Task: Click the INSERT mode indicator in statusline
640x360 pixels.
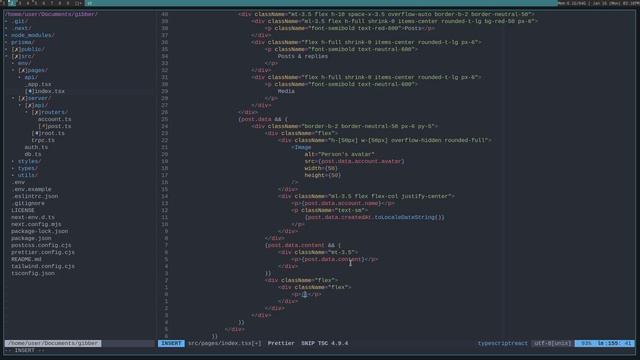Action: pyautogui.click(x=171, y=343)
